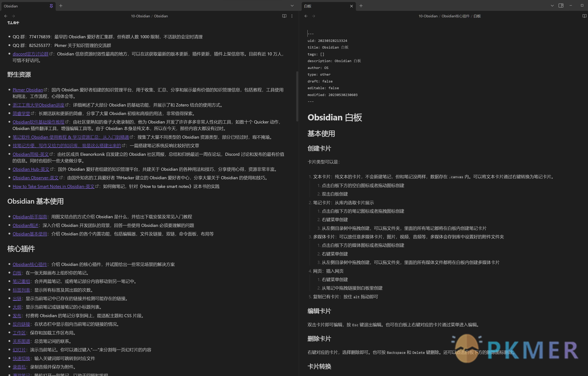The height and width of the screenshot is (376, 588).
Task: Open discord官方讨论群 link
Action: 31,54
